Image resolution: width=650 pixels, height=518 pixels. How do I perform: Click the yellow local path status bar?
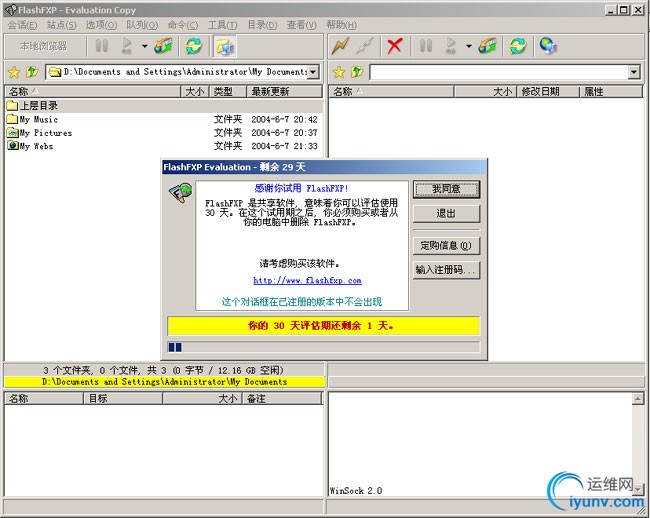[165, 382]
